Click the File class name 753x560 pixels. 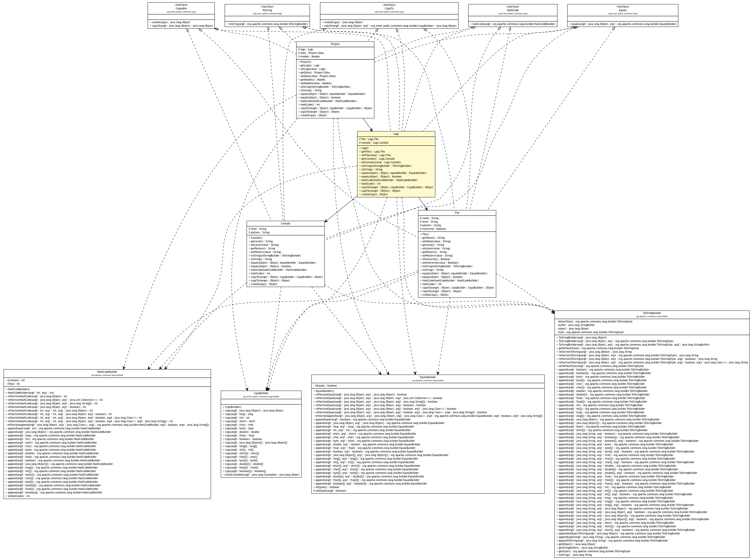coord(457,213)
